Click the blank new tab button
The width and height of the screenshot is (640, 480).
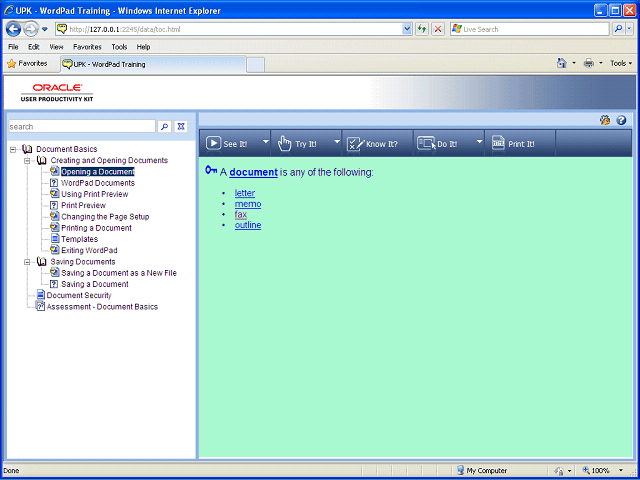[256, 65]
